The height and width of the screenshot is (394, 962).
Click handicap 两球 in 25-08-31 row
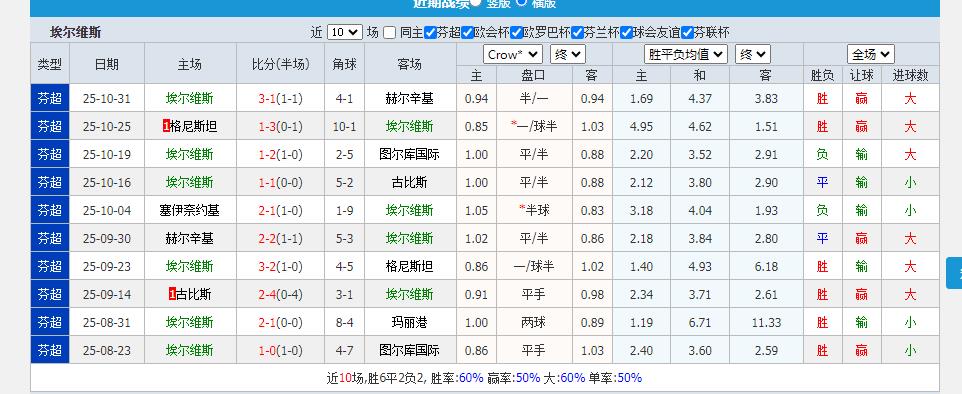coord(534,322)
